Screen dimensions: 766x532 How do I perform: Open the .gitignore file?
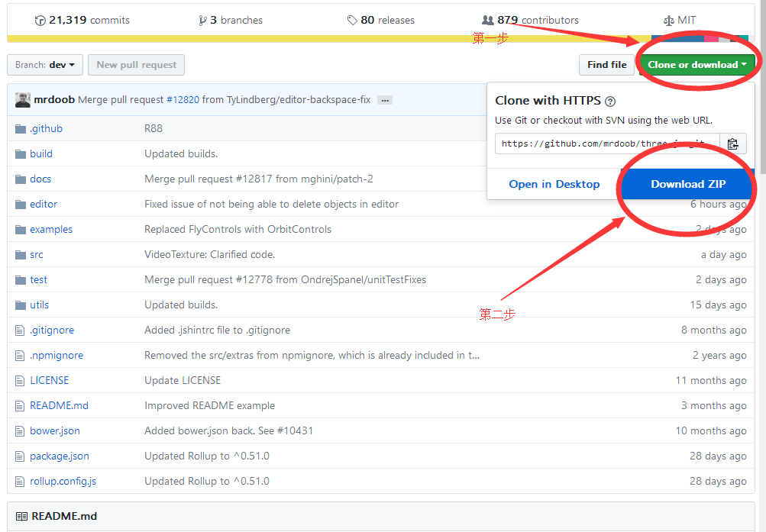(52, 330)
